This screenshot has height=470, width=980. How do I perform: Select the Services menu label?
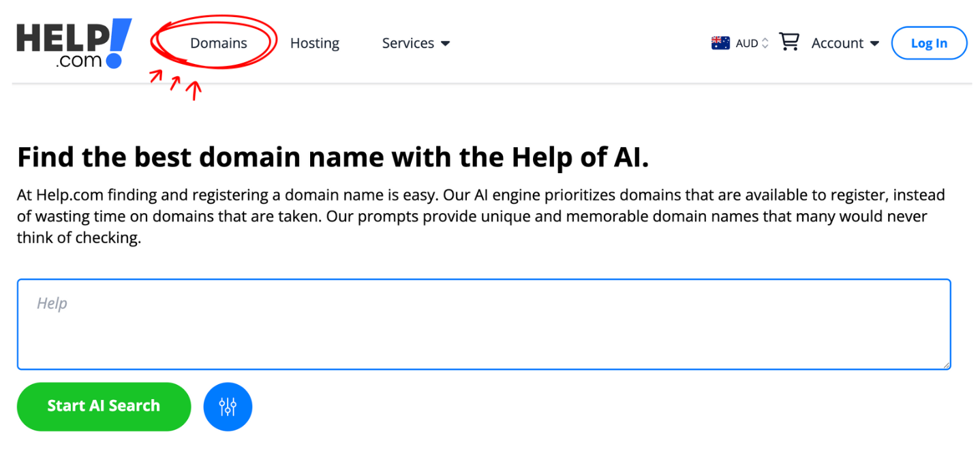click(x=408, y=43)
